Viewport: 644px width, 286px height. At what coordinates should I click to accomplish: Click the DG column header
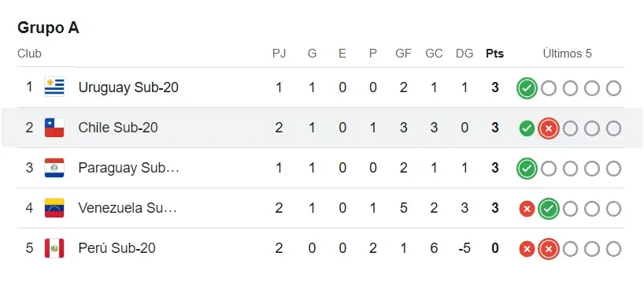tap(464, 54)
